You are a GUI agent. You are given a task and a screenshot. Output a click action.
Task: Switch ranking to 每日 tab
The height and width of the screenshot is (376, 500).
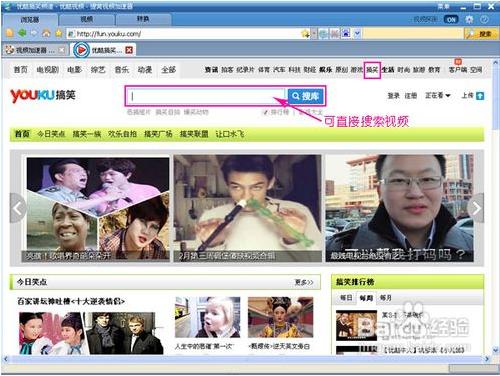pyautogui.click(x=346, y=298)
